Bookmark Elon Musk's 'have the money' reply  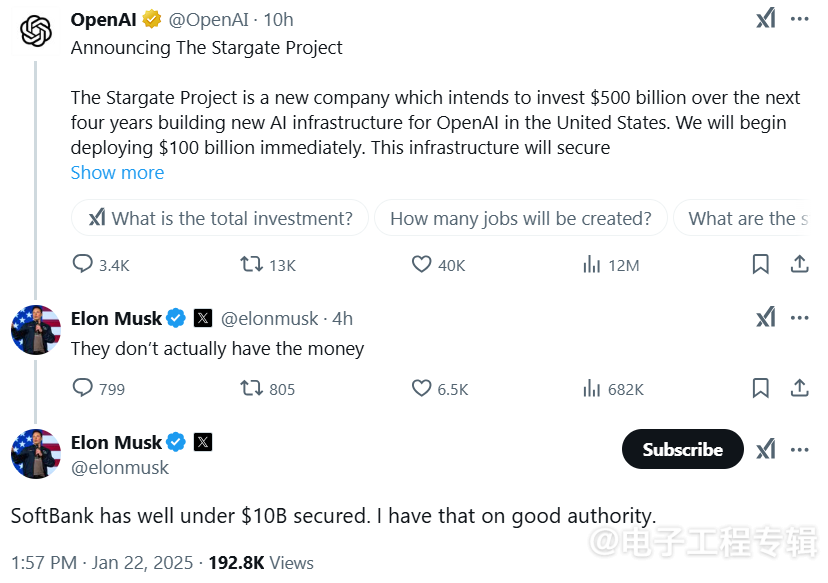tap(760, 388)
